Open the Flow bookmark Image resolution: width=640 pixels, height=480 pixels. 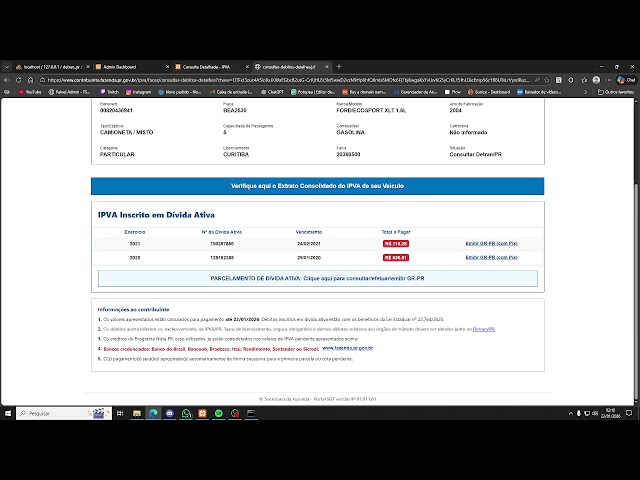pos(453,92)
